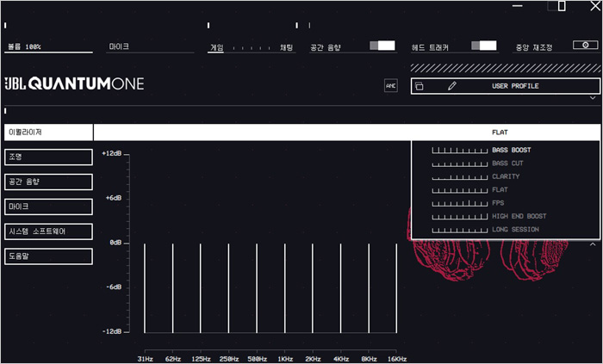Expand the chevron below USER PROFILE

[593, 98]
